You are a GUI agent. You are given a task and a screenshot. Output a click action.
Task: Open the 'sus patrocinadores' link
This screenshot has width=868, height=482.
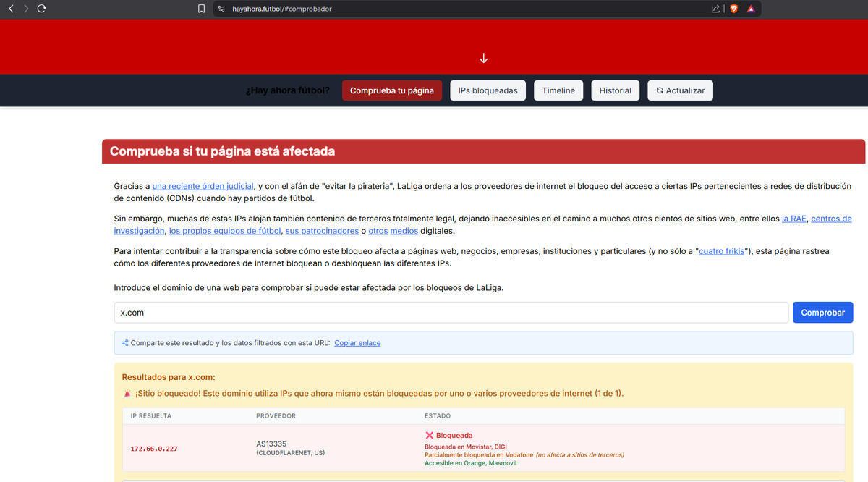(322, 231)
